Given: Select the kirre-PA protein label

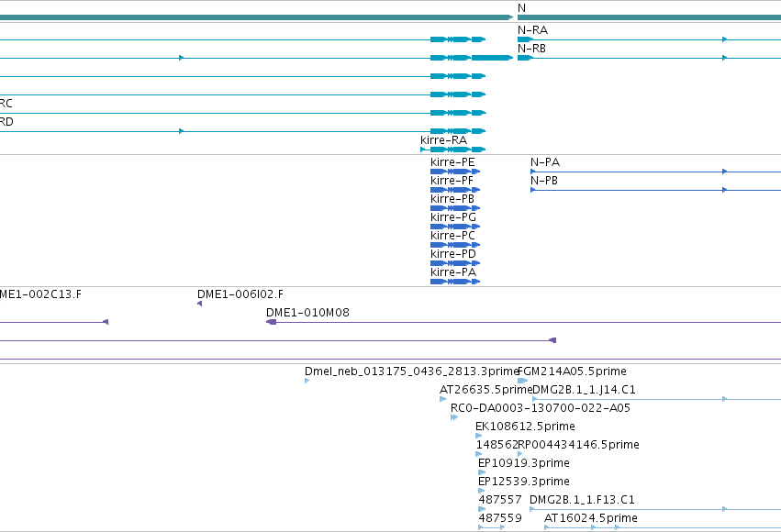Looking at the screenshot, I should [x=453, y=272].
